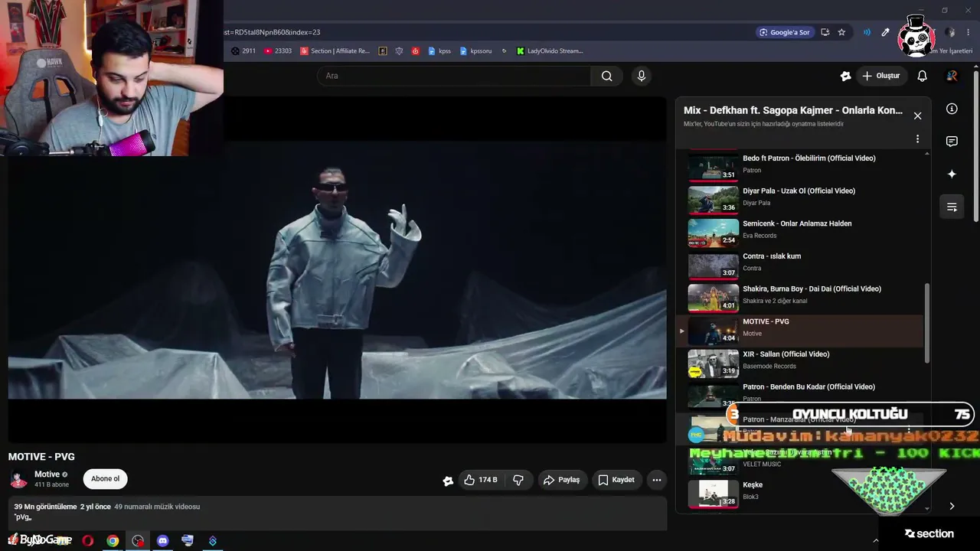This screenshot has height=551, width=980.
Task: Open the video info side panel icon
Action: [952, 109]
